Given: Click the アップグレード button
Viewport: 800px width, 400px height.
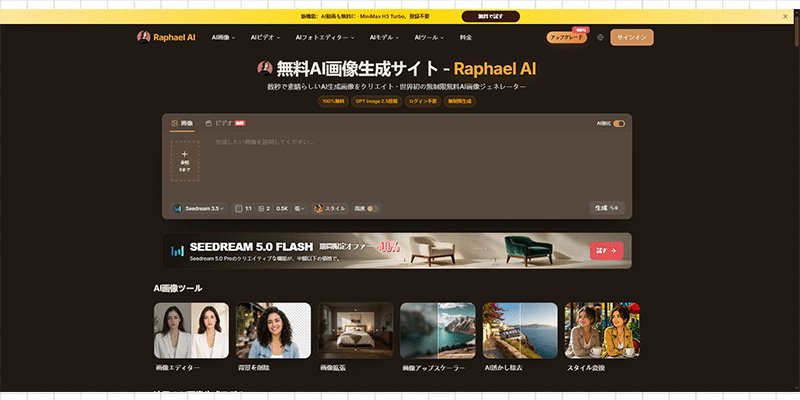Looking at the screenshot, I should click(566, 37).
